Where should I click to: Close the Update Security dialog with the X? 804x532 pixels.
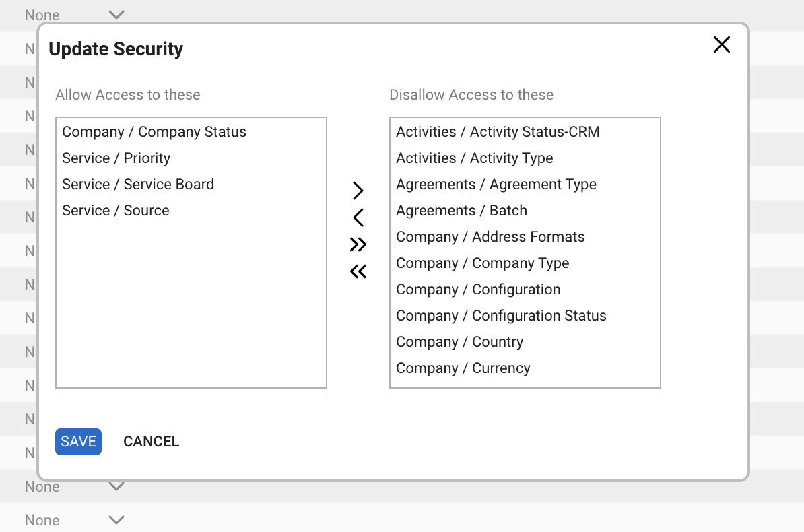(721, 44)
